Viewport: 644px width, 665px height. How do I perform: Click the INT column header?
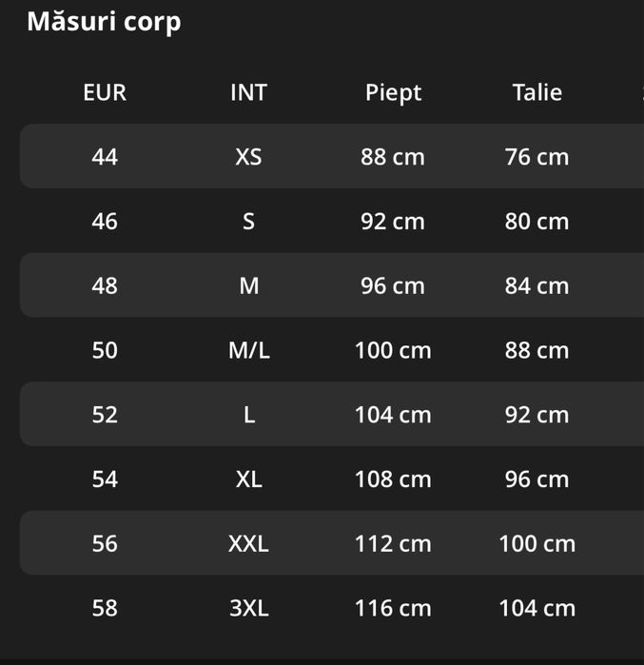(248, 92)
